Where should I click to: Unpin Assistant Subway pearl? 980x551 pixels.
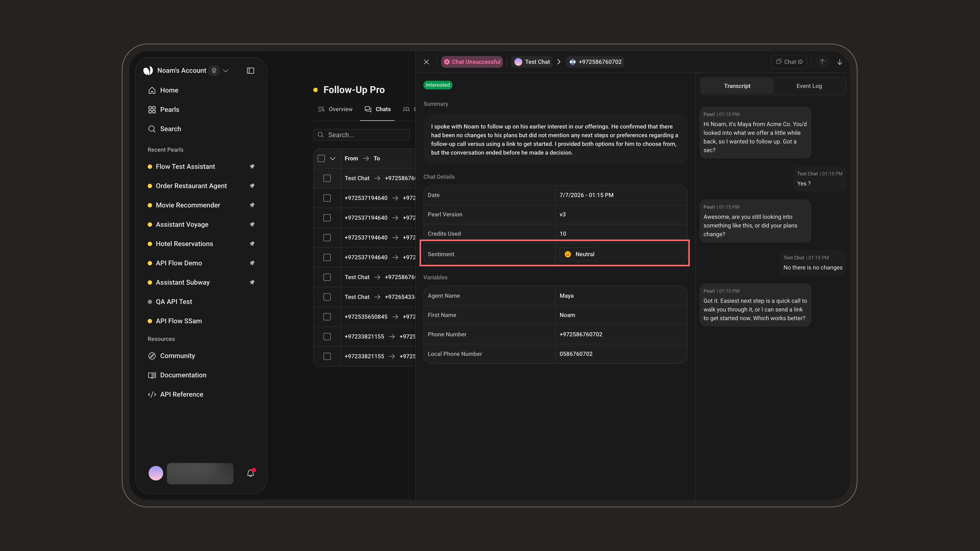click(x=252, y=283)
